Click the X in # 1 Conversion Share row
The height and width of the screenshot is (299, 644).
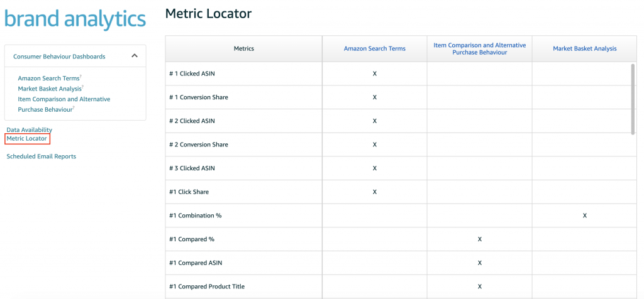[x=375, y=97]
